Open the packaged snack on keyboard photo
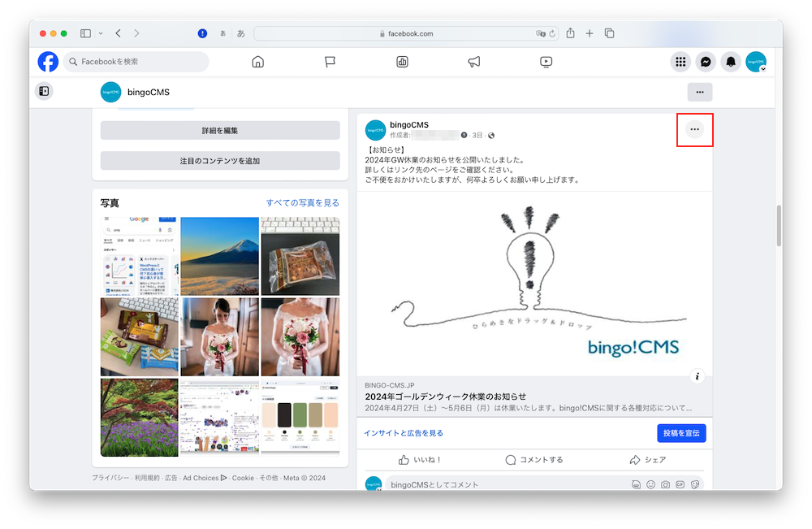812x529 pixels. coord(300,256)
